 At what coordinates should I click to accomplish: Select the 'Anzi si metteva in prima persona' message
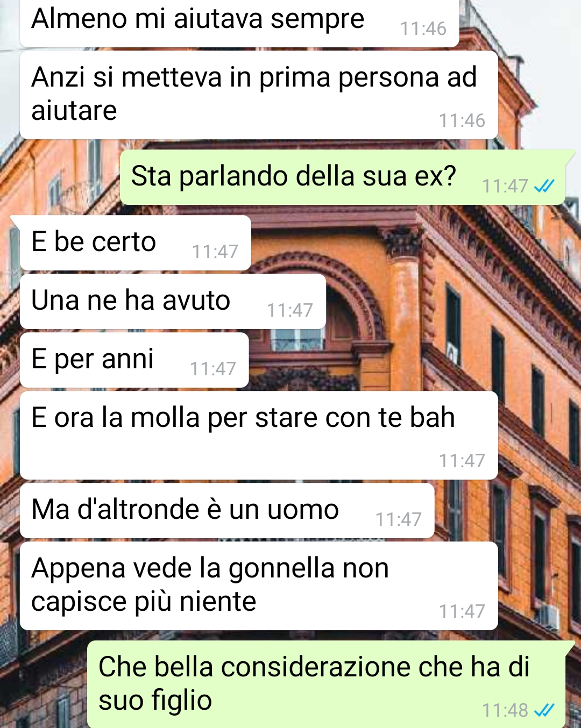click(x=259, y=95)
